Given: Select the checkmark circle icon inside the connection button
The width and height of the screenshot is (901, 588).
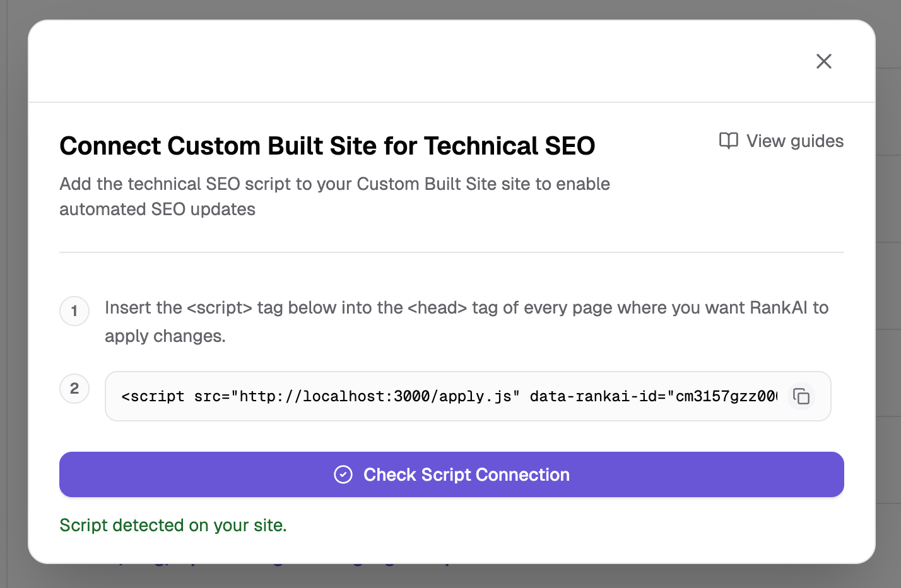Looking at the screenshot, I should point(343,474).
